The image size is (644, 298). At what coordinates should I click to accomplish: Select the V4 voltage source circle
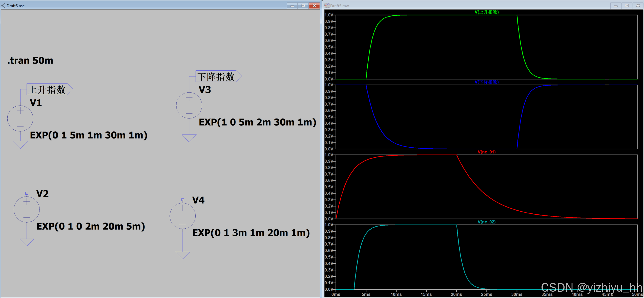(x=182, y=216)
